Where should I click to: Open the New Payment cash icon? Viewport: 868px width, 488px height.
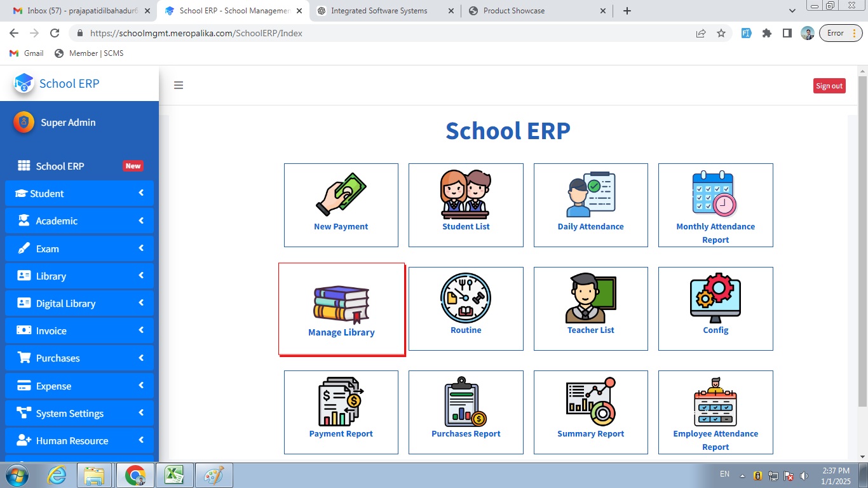tap(341, 194)
